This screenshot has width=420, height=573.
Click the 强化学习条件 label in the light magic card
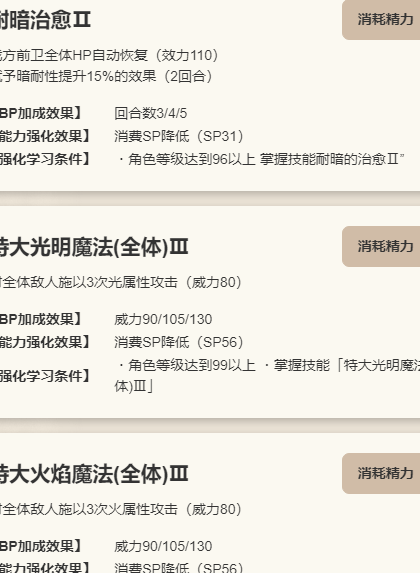tap(45, 376)
